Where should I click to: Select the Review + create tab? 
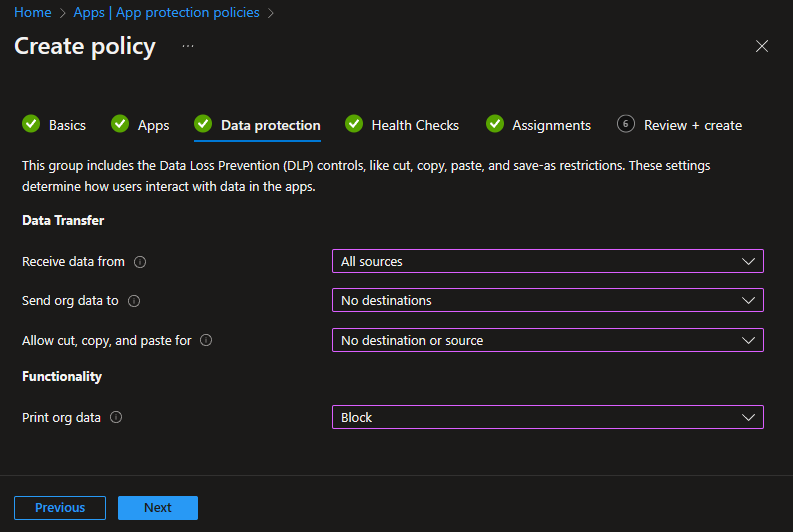pyautogui.click(x=692, y=125)
